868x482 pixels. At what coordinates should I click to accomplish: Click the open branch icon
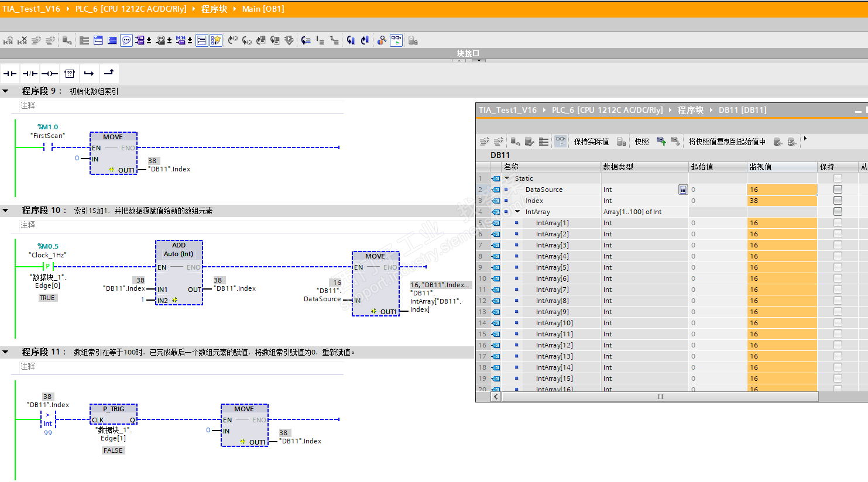coord(89,74)
